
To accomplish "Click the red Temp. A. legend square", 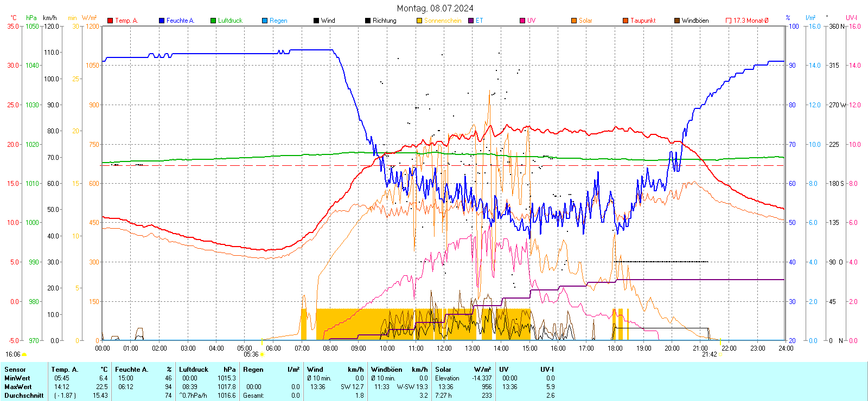I will pyautogui.click(x=110, y=21).
